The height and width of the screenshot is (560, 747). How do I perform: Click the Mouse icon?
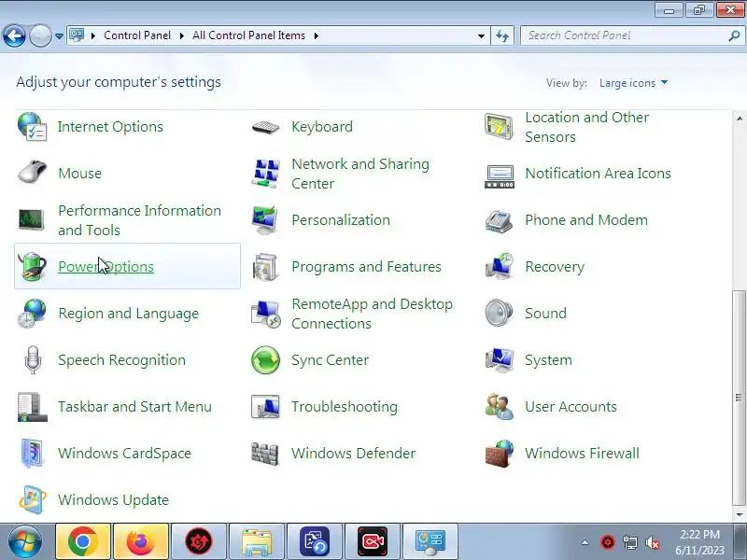32,173
